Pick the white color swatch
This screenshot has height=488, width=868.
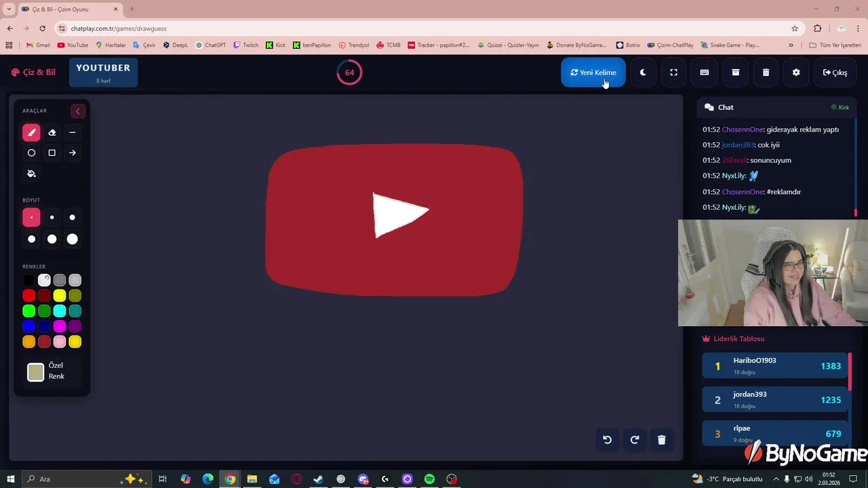coord(44,280)
